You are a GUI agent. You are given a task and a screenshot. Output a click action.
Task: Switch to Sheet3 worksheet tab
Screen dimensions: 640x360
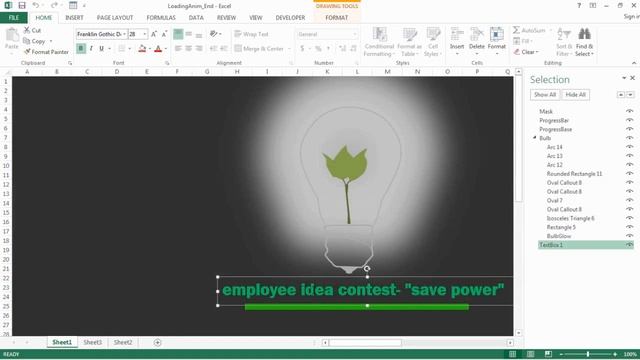pyautogui.click(x=93, y=342)
